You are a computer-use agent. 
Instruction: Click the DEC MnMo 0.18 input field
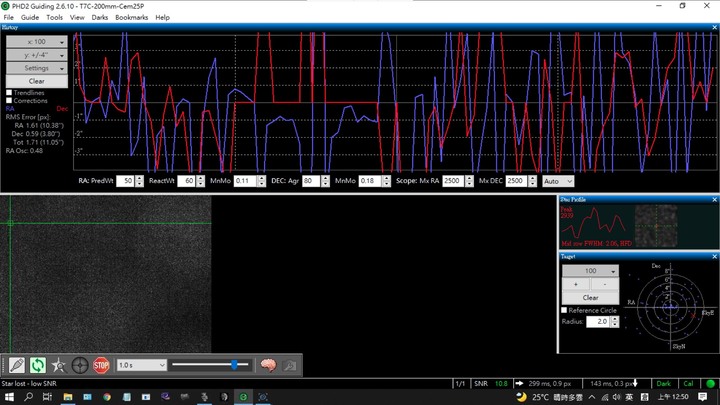[370, 181]
